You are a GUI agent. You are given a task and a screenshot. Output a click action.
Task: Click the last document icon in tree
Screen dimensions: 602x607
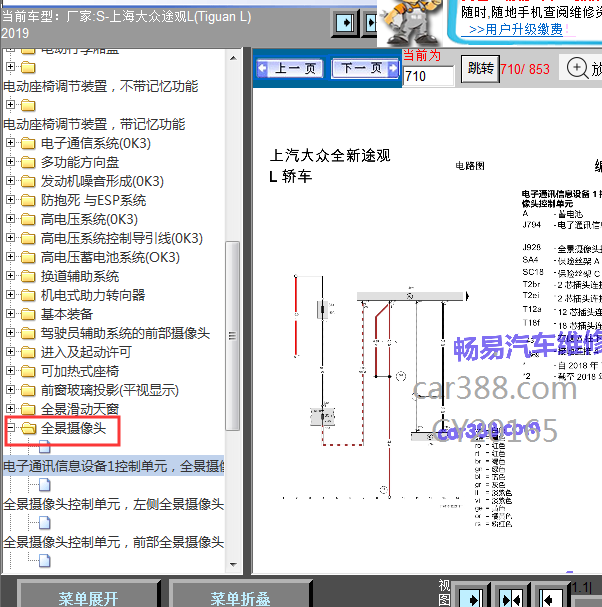click(45, 561)
